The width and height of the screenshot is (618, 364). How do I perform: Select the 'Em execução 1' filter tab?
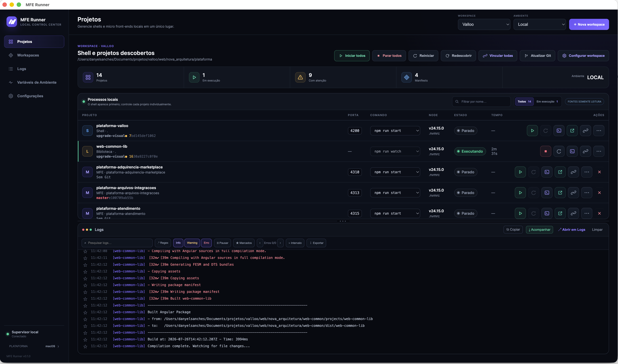[547, 102]
